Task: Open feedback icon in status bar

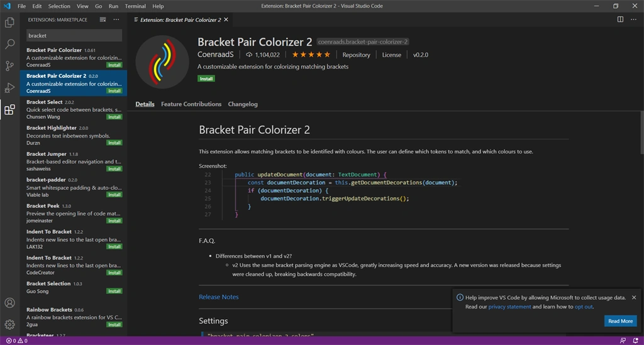Action: [623, 341]
